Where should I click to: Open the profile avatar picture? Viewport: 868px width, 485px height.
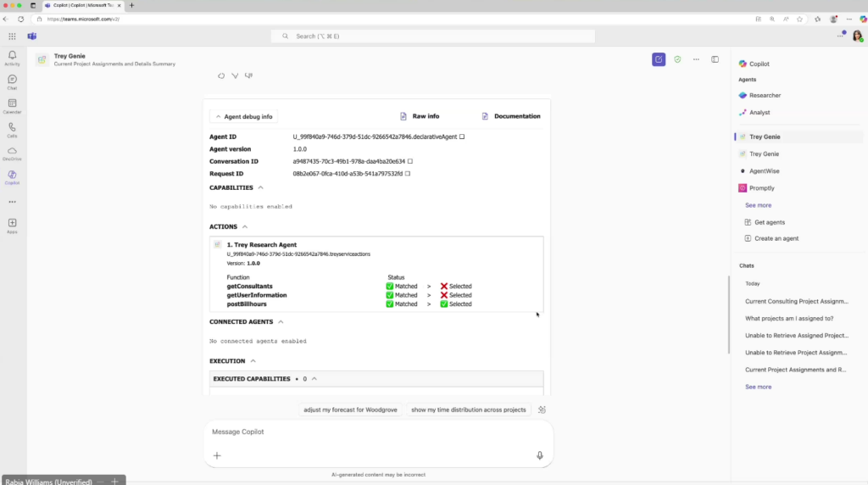pyautogui.click(x=858, y=36)
